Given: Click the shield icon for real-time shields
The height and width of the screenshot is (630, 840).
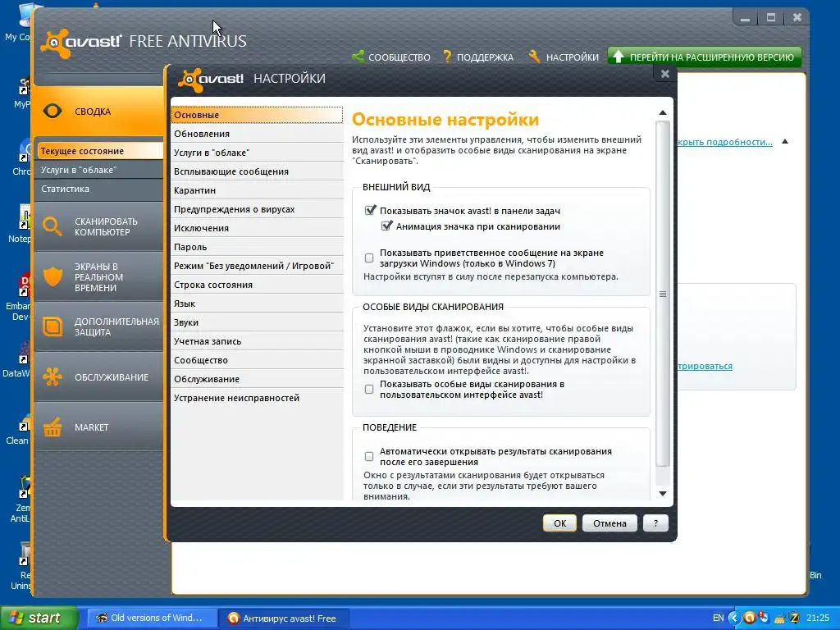Looking at the screenshot, I should (52, 277).
